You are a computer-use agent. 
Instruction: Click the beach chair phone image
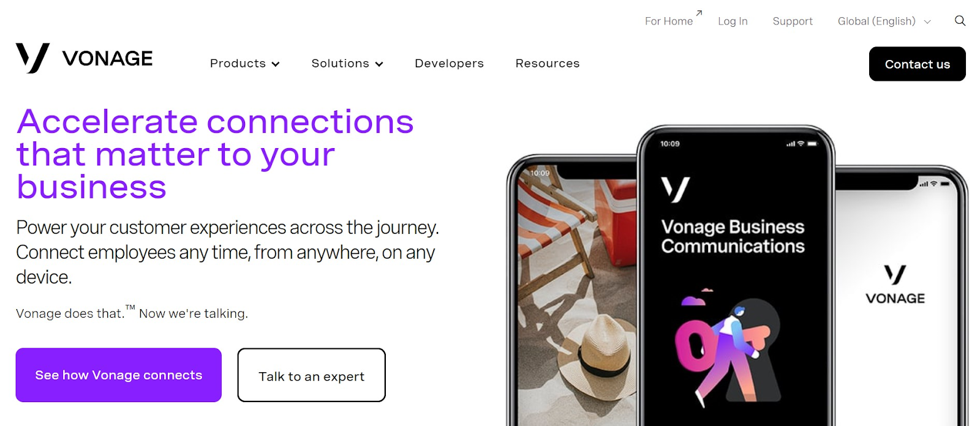pyautogui.click(x=576, y=294)
